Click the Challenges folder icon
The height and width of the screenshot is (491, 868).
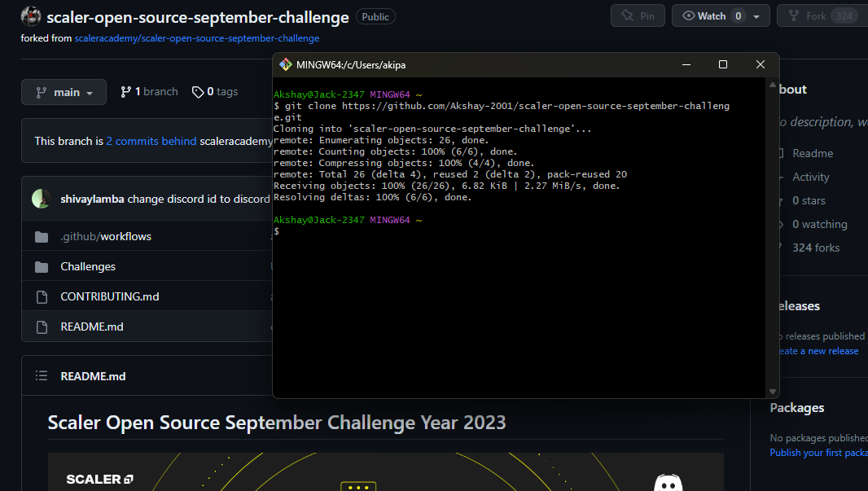click(x=42, y=266)
